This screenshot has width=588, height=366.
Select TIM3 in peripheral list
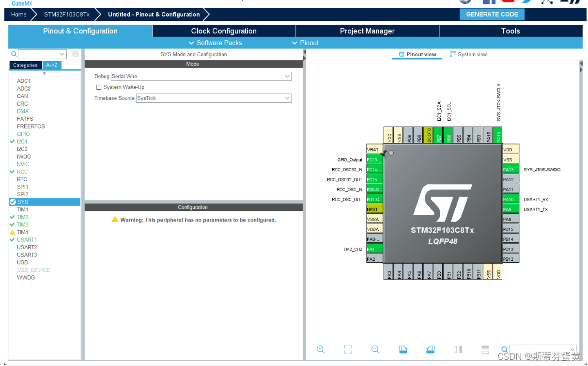click(23, 224)
